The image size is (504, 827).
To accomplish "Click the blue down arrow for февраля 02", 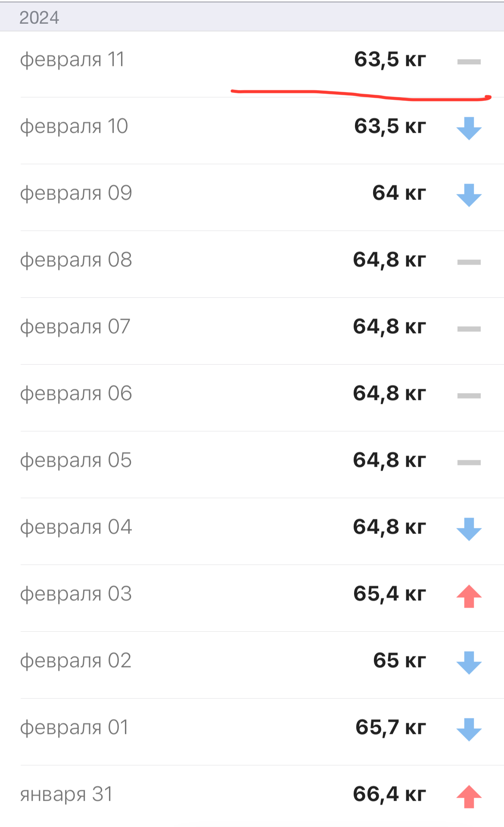I will click(469, 662).
